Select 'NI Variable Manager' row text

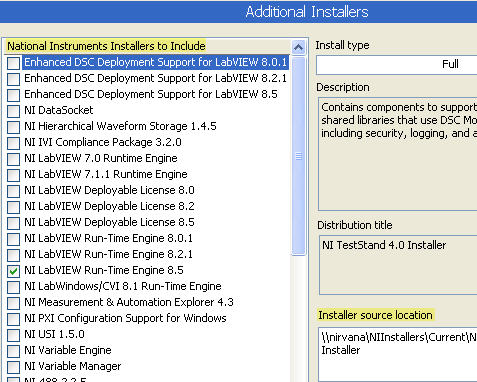point(73,366)
